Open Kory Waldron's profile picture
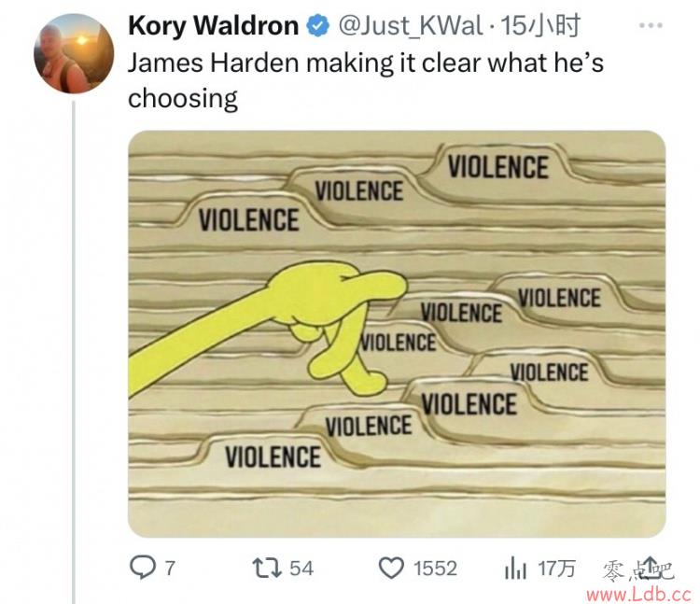This screenshot has width=700, height=604. 74,53
